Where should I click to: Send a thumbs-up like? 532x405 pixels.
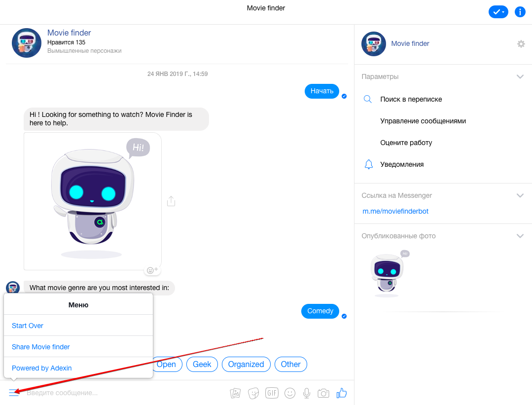[x=342, y=393]
